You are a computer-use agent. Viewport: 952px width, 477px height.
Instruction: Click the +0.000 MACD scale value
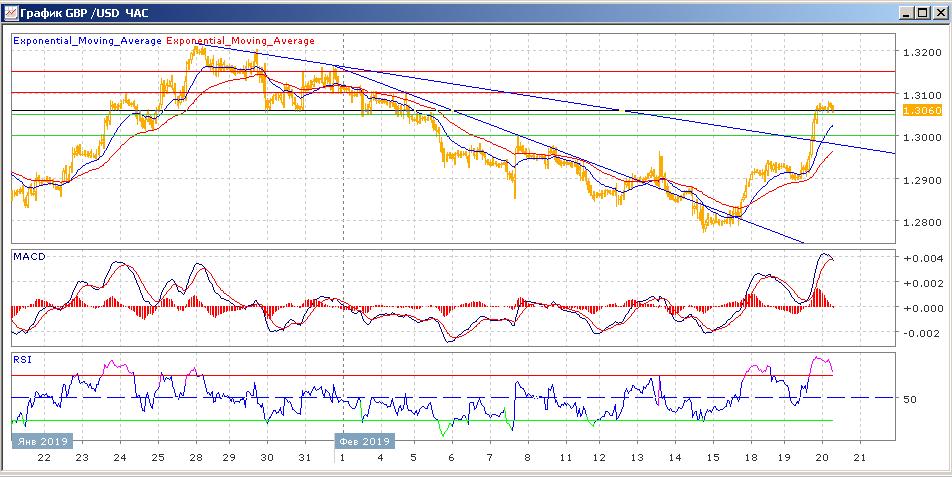(x=922, y=308)
